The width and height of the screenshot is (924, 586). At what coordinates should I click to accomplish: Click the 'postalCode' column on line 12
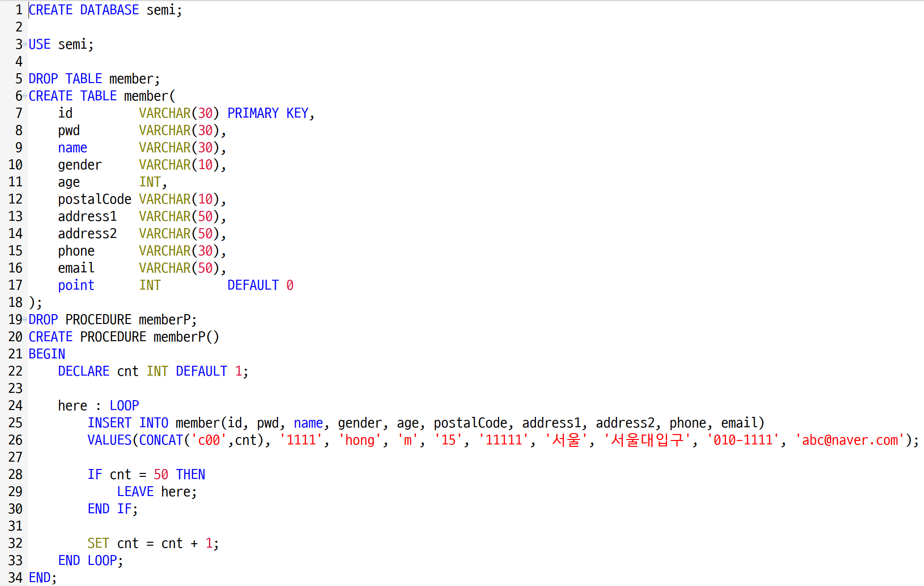point(95,199)
